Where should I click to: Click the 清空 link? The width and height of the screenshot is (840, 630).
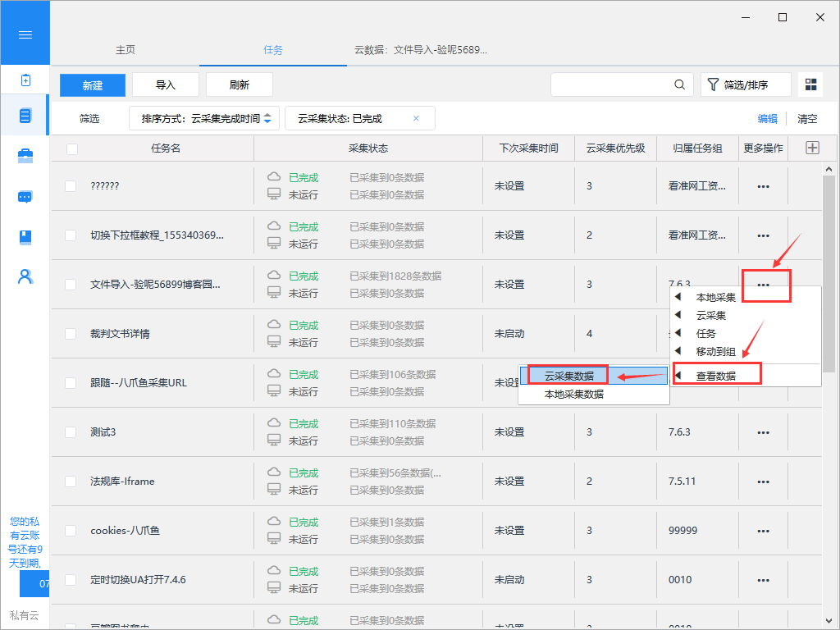[x=807, y=118]
